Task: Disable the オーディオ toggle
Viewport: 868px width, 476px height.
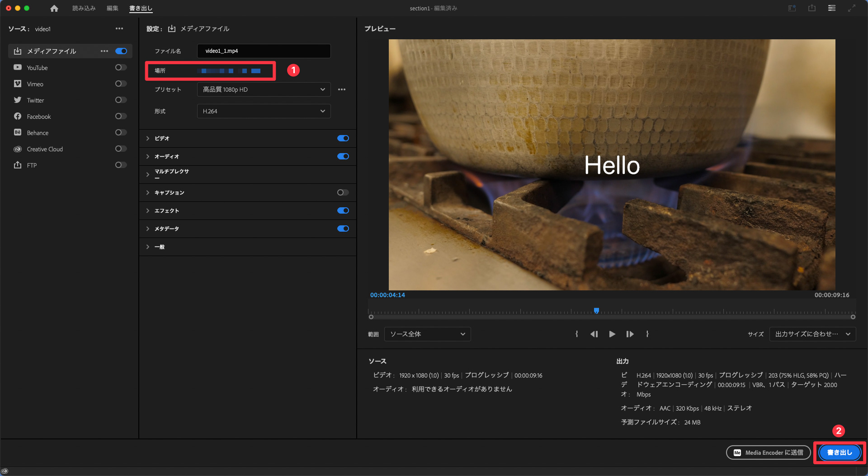Action: [x=343, y=156]
